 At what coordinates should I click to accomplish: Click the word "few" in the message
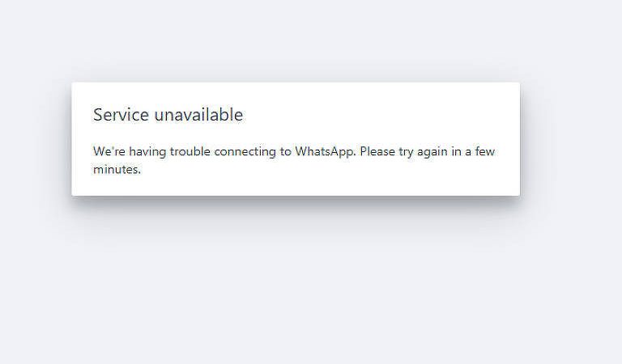point(485,151)
